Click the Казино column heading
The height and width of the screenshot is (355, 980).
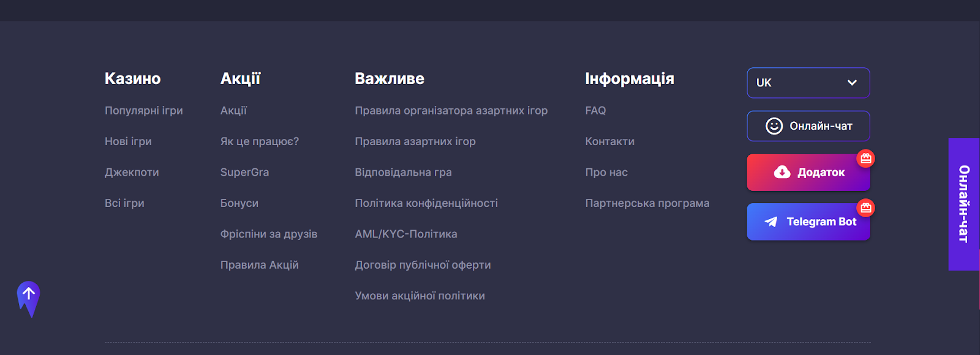[x=133, y=78]
